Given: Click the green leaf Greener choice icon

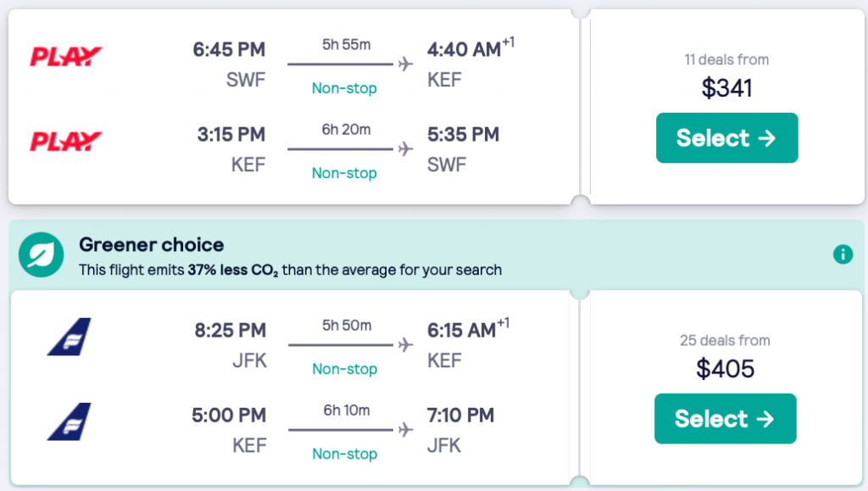Looking at the screenshot, I should pos(42,255).
